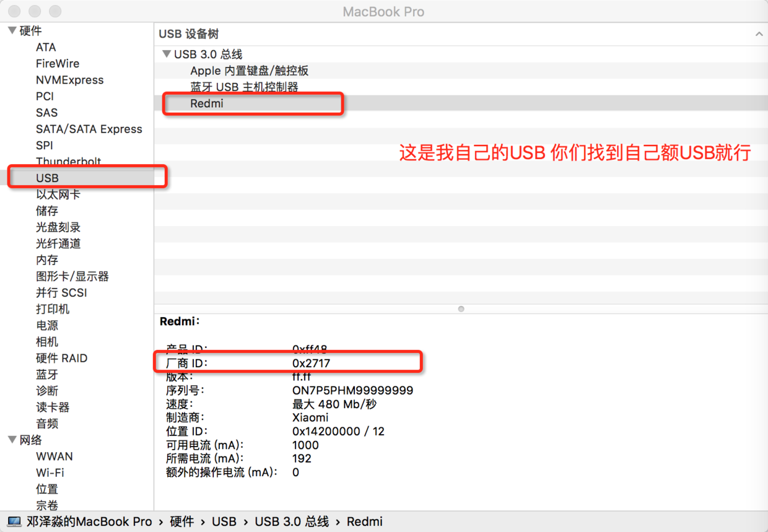Viewport: 768px width, 532px height.
Task: Click USB 3.0 总线 in the path bar
Action: point(292,521)
